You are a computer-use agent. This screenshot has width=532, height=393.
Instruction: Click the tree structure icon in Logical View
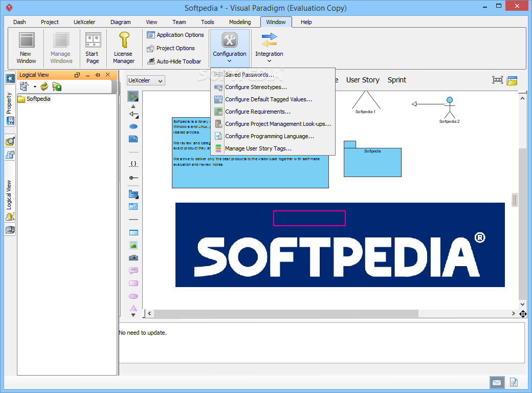pyautogui.click(x=25, y=86)
